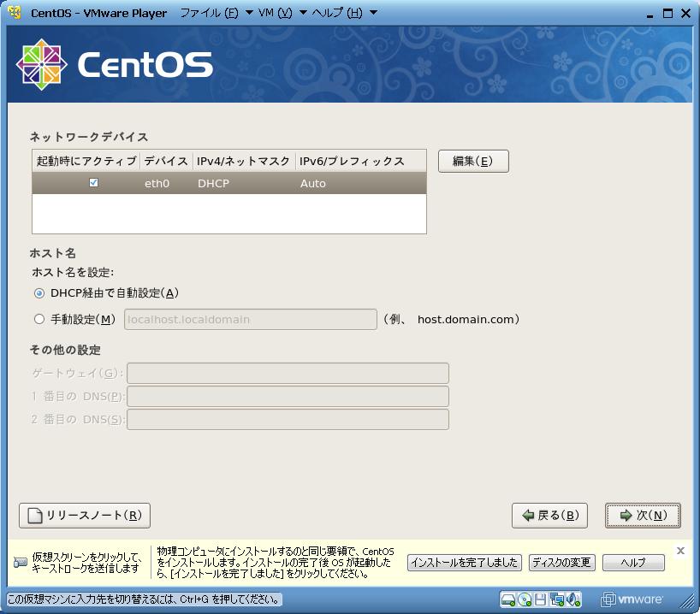Viewport: 700px width, 614px height.
Task: Open the ファイル(F) dropdown menu
Action: click(216, 13)
